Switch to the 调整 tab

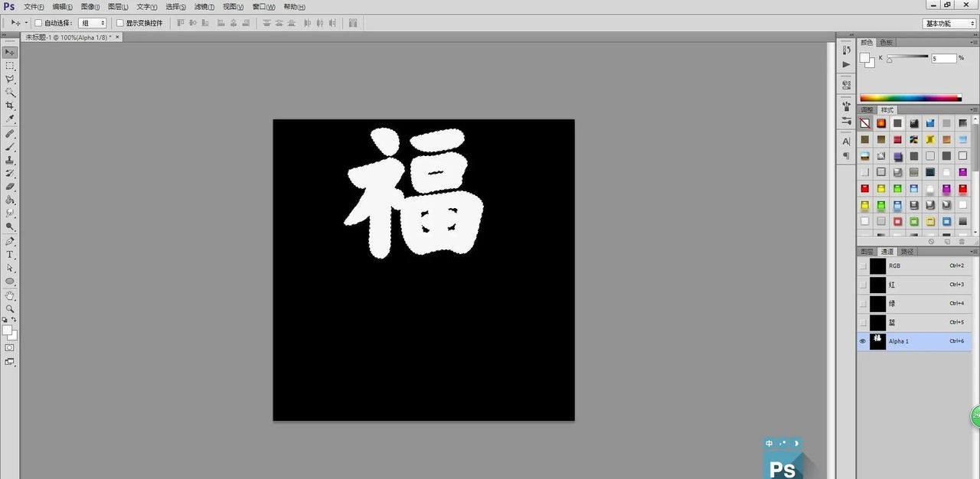[x=867, y=109]
